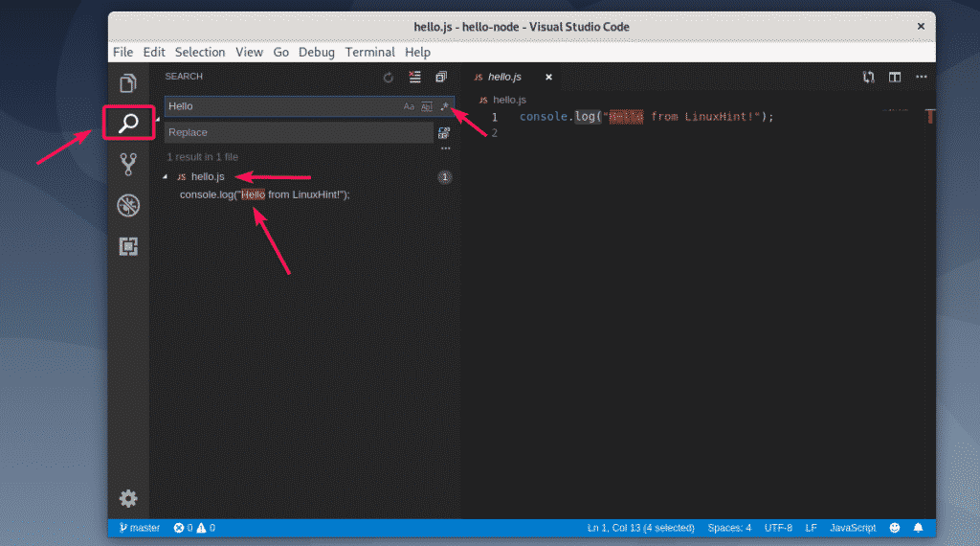Click the Replace All icon

tap(444, 133)
